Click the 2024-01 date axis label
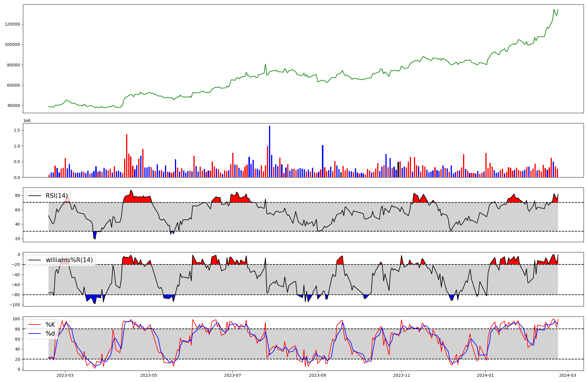Screen dimensions: 588x382 pos(485,375)
